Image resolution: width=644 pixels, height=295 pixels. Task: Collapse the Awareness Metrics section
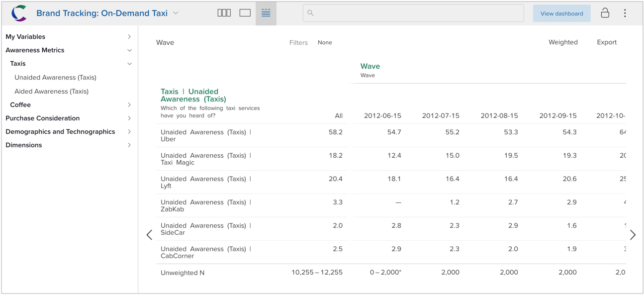[129, 50]
